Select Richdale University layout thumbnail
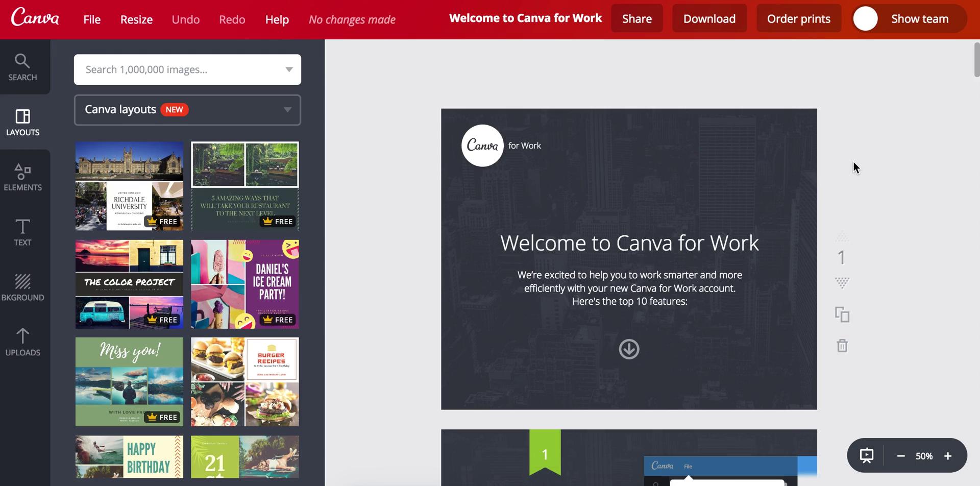The height and width of the screenshot is (486, 980). [x=129, y=186]
